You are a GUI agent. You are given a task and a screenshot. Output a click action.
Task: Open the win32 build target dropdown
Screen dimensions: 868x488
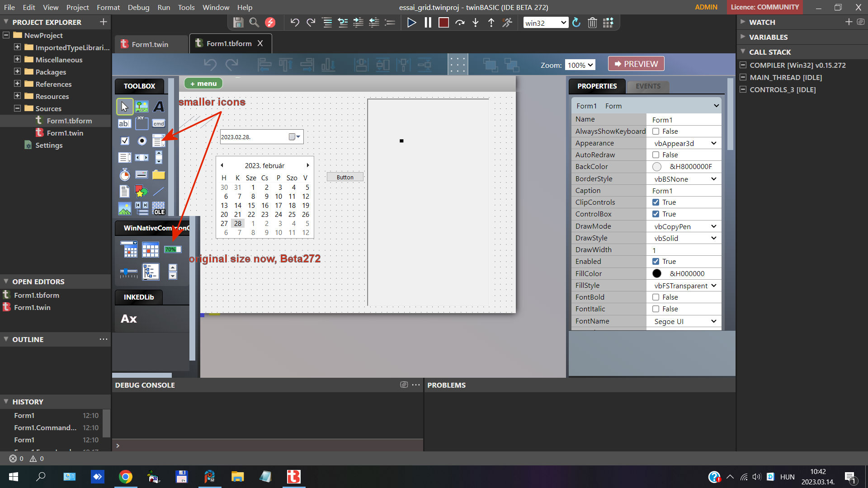(x=546, y=23)
